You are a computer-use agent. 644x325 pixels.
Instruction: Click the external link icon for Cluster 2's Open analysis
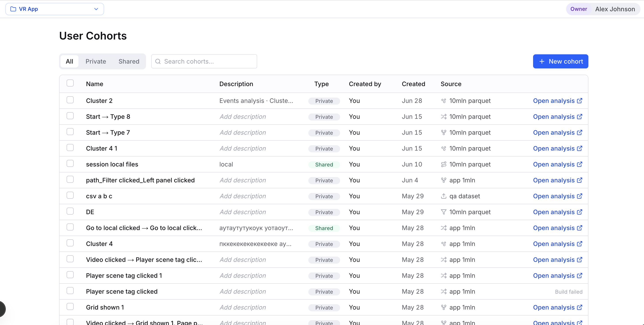click(580, 101)
